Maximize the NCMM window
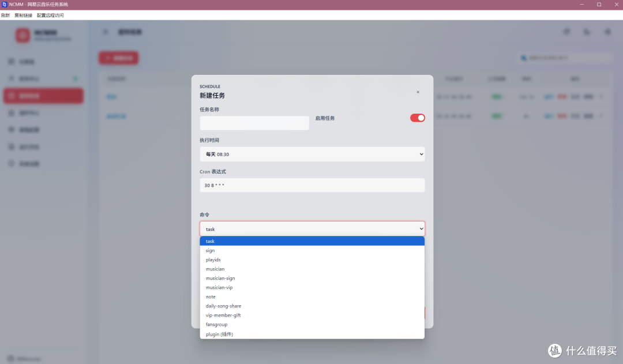The image size is (623, 364). pyautogui.click(x=599, y=5)
